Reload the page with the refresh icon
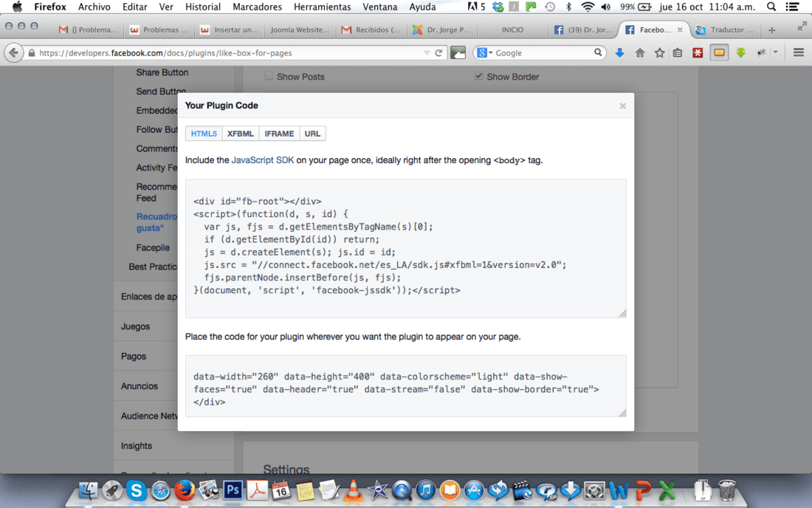Viewport: 812px width, 508px height. (438, 53)
